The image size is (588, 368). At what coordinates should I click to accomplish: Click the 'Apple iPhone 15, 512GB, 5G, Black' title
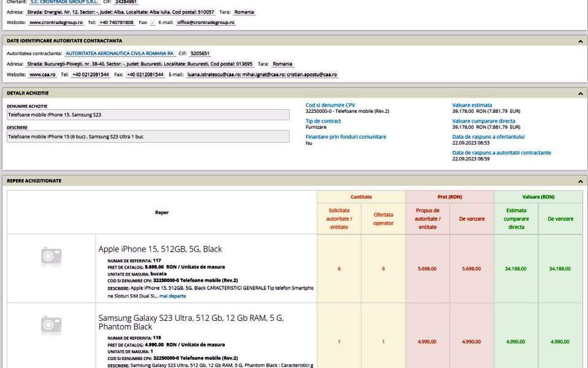click(x=160, y=250)
